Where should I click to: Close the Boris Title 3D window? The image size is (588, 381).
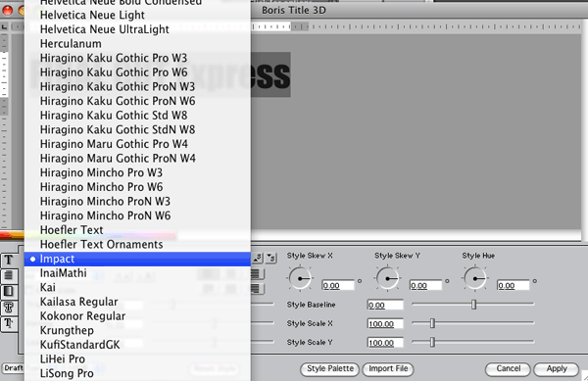7,11
